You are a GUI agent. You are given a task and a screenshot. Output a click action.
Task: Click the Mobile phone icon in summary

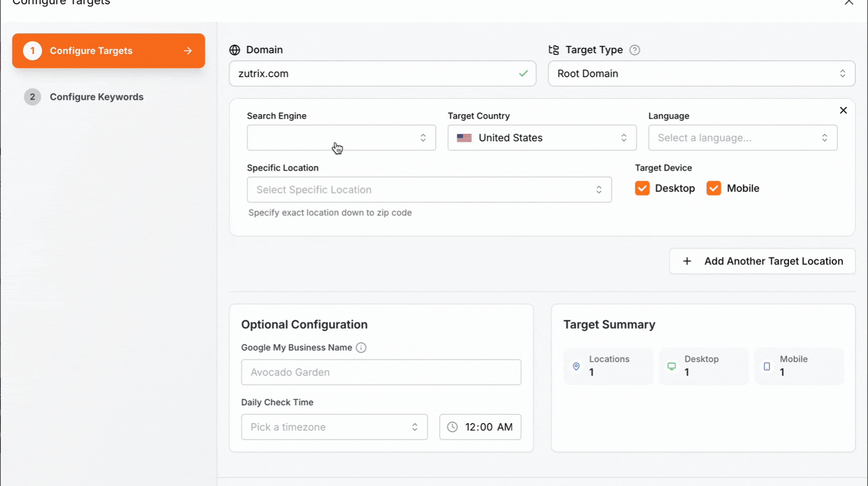pyautogui.click(x=767, y=367)
